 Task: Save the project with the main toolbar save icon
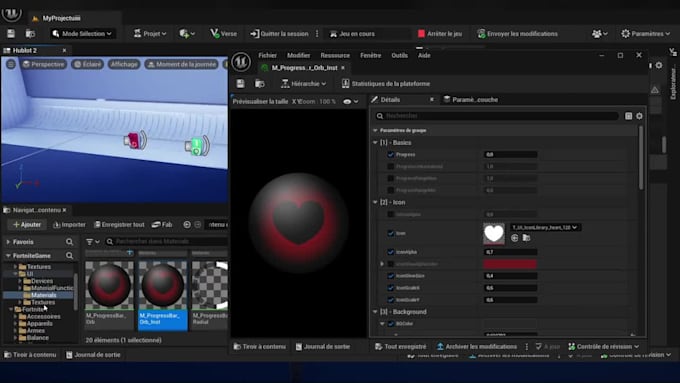[11, 33]
